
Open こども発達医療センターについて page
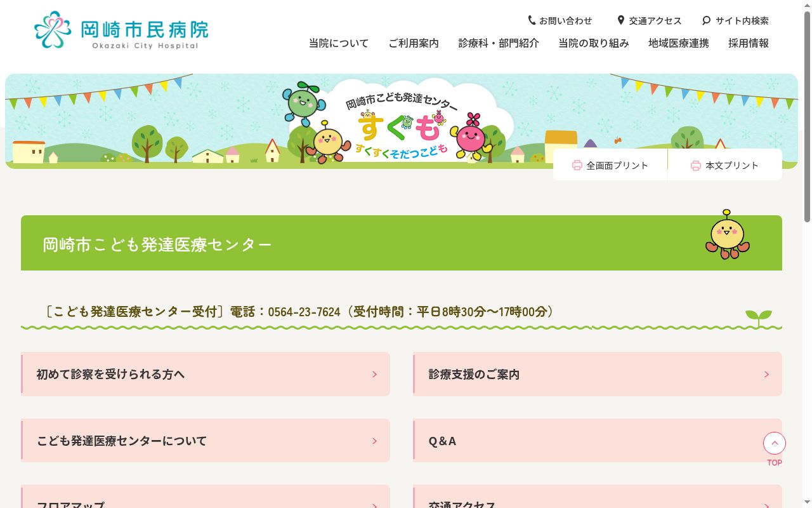click(206, 441)
